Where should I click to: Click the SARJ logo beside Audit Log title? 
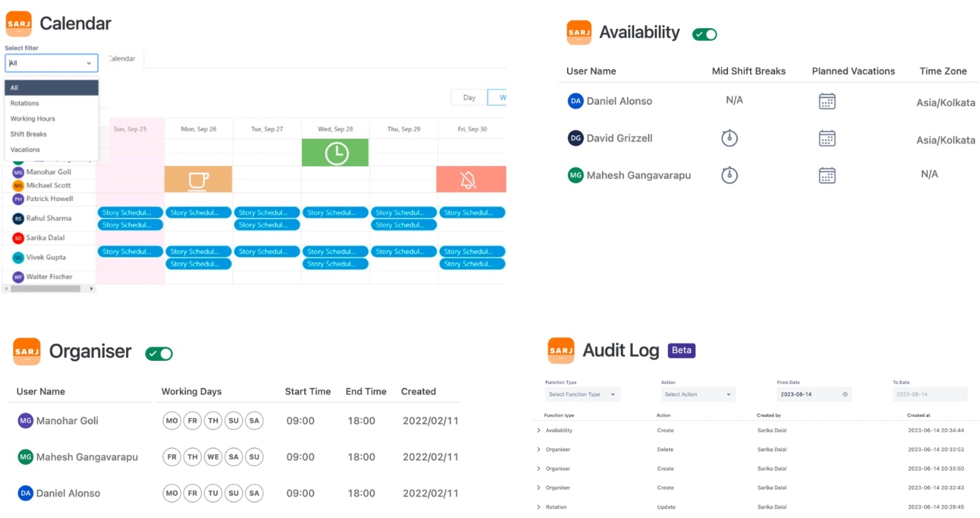coord(561,351)
